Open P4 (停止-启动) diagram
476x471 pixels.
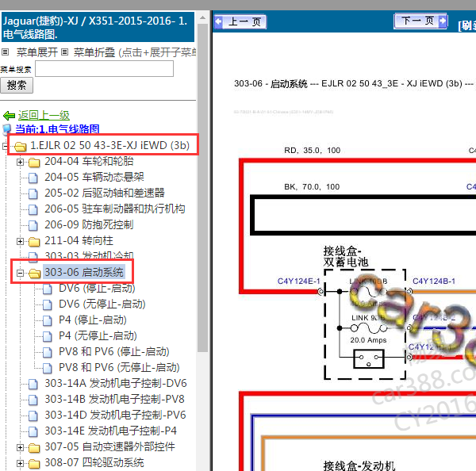click(93, 320)
